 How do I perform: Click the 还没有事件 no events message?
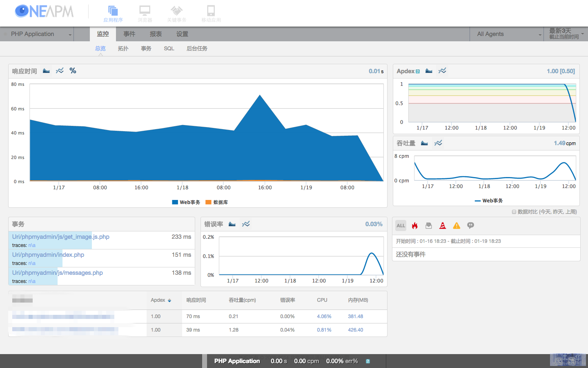411,254
